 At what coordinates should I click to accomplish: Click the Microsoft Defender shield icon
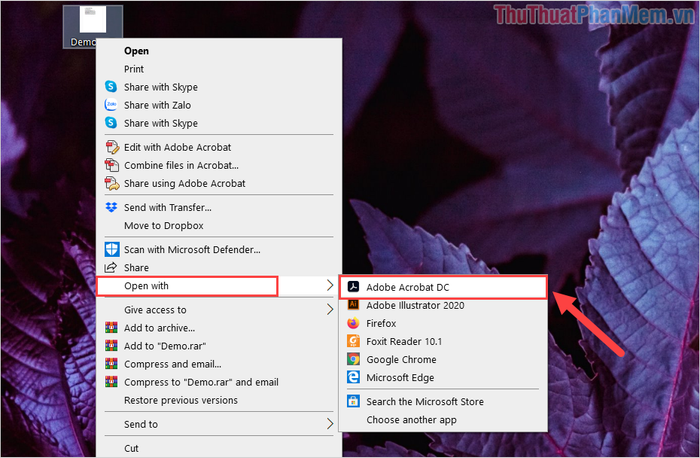tap(112, 249)
